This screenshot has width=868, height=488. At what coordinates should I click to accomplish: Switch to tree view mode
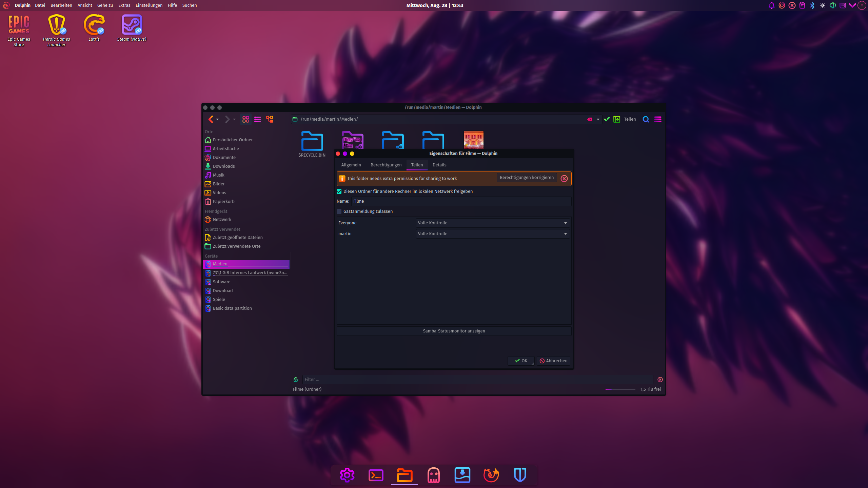click(270, 119)
